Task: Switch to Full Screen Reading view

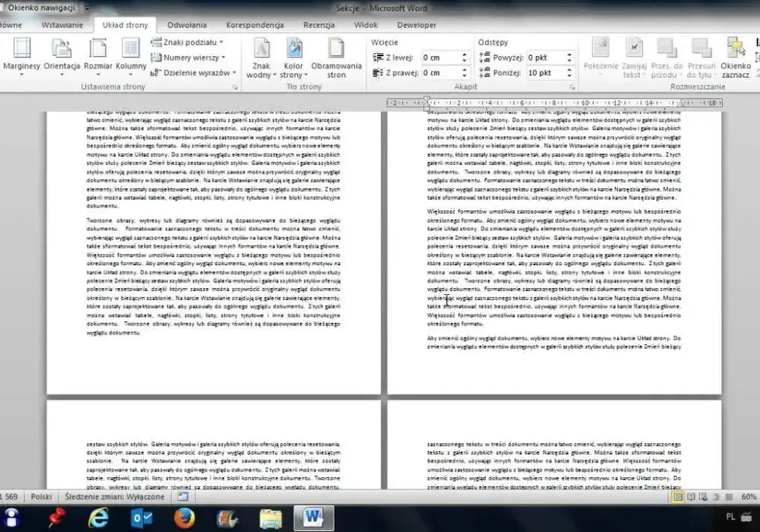Action: [x=691, y=496]
